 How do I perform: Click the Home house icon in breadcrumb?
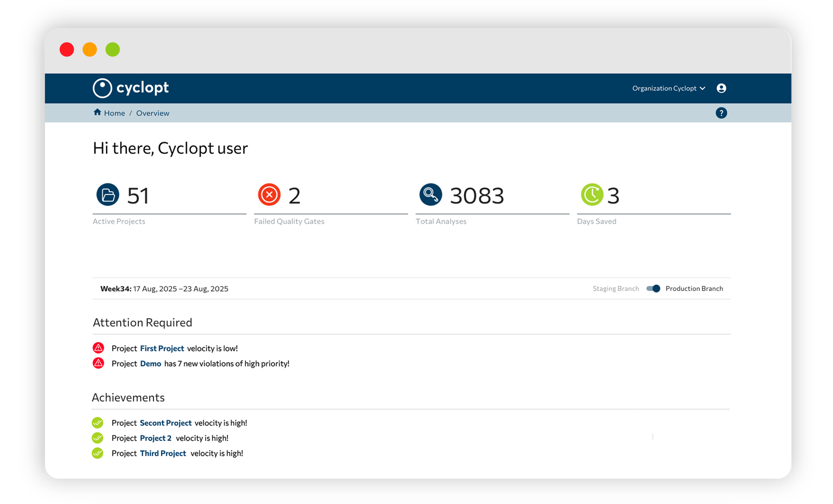(x=97, y=112)
